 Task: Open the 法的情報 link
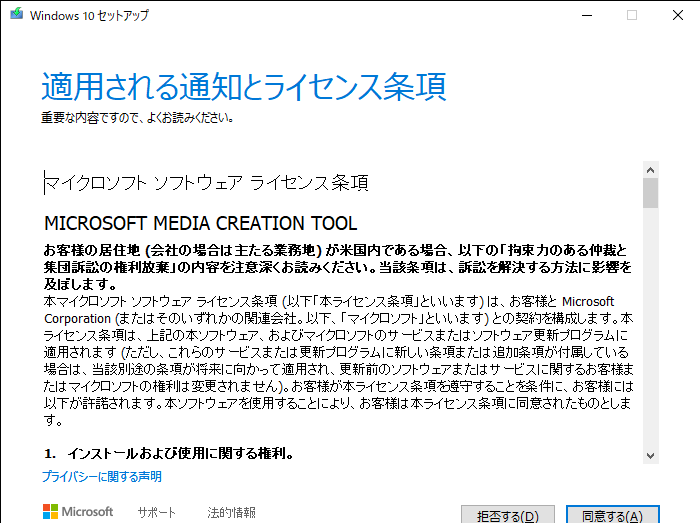click(x=231, y=512)
